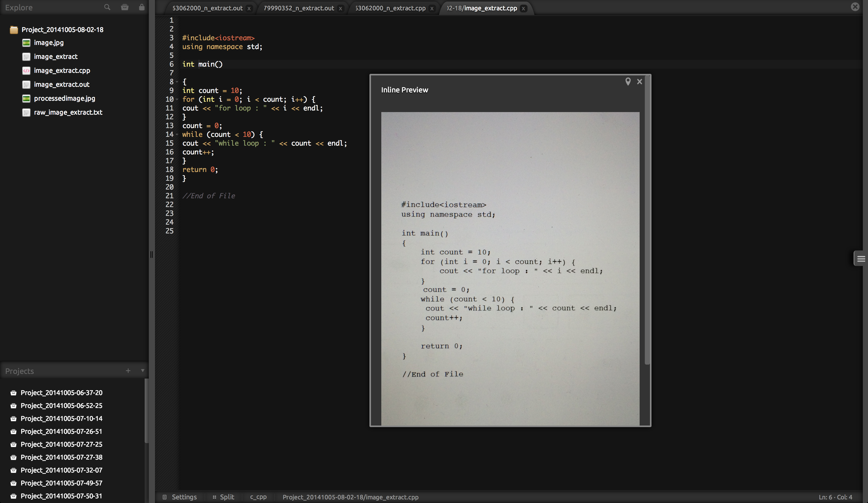
Task: Collapse the code fold at line 10
Action: 177,99
